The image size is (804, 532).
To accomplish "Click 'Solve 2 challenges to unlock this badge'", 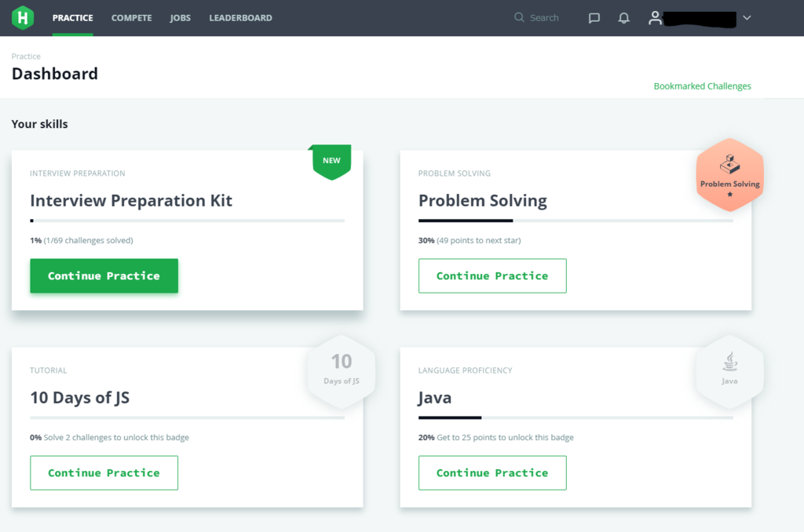I will pyautogui.click(x=116, y=437).
